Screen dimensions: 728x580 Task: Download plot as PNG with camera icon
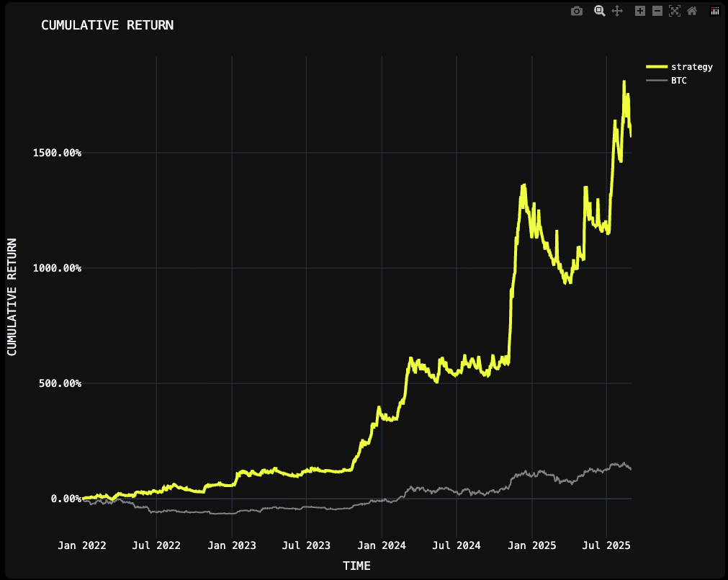[577, 11]
